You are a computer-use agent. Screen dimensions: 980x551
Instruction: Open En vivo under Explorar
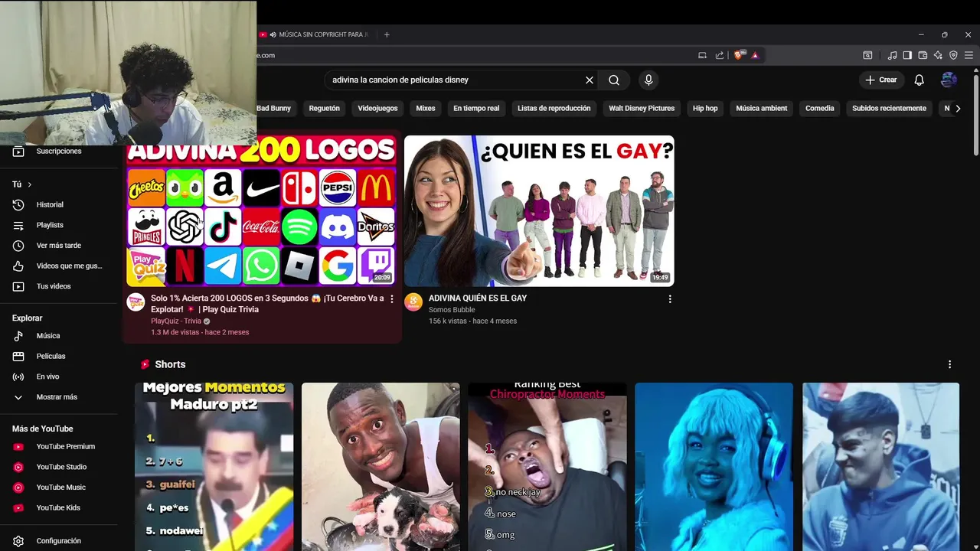click(x=59, y=377)
